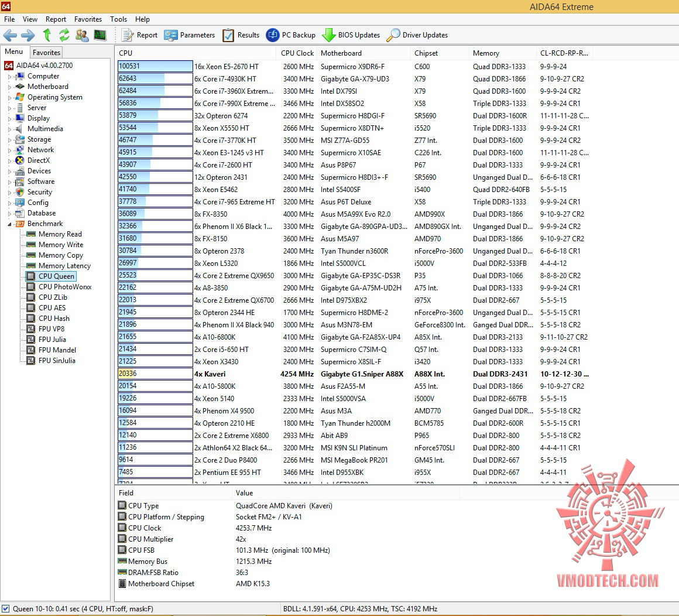Click the users icon in the toolbar
The image size is (679, 616).
(82, 35)
